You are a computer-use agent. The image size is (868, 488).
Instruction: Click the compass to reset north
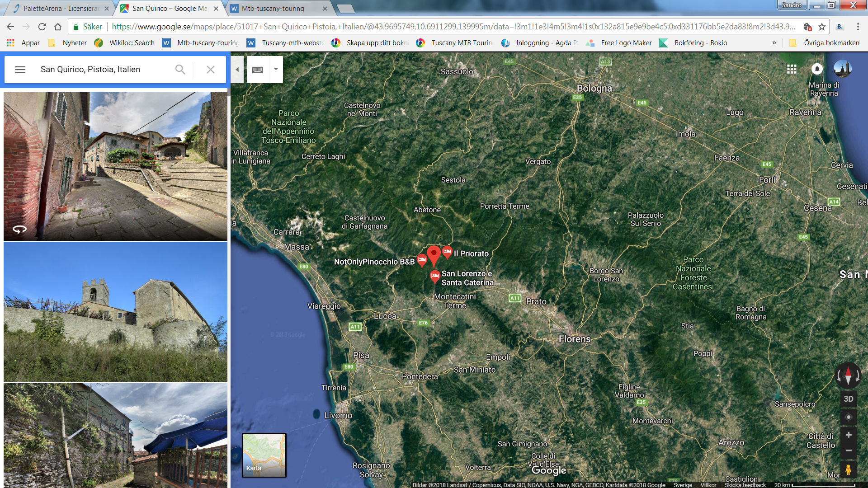tap(848, 375)
